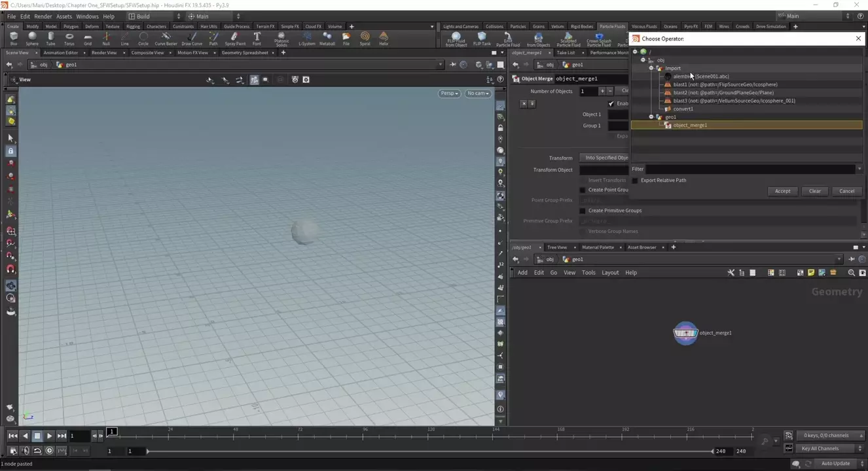Pick the Spray Paint shelf tool
The width and height of the screenshot is (868, 471).
(x=235, y=39)
